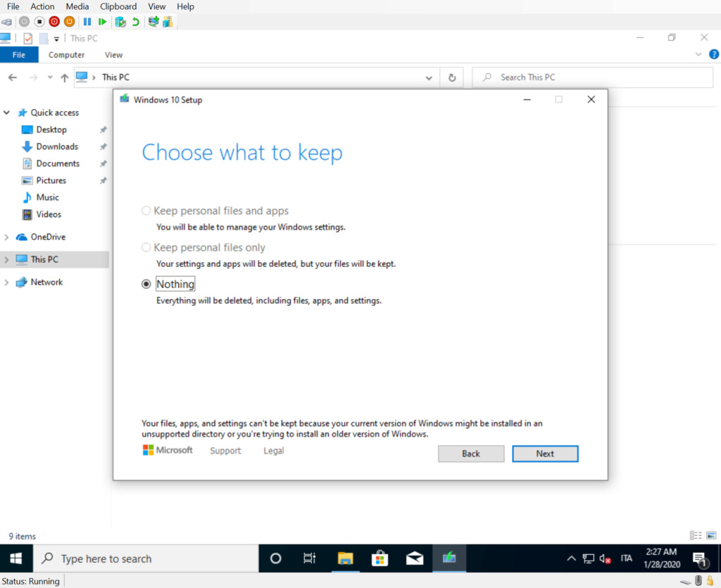The image size is (721, 588).
Task: Open the Help menu
Action: (185, 6)
